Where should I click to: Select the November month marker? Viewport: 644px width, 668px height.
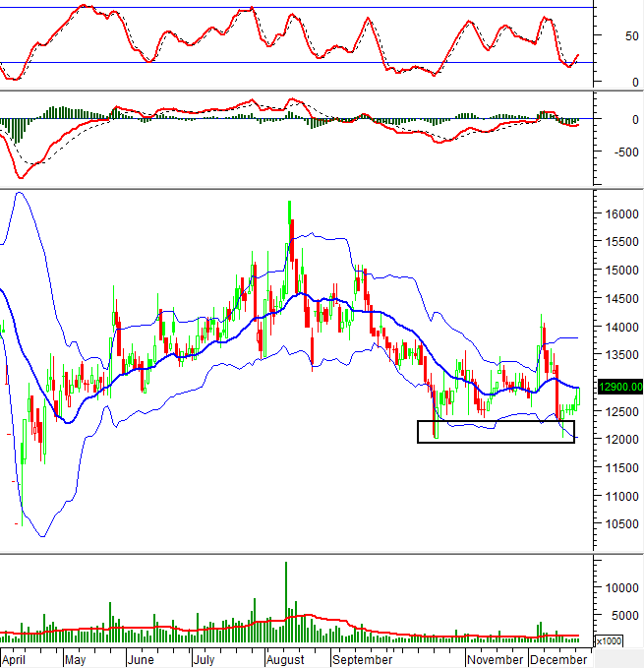(x=496, y=659)
